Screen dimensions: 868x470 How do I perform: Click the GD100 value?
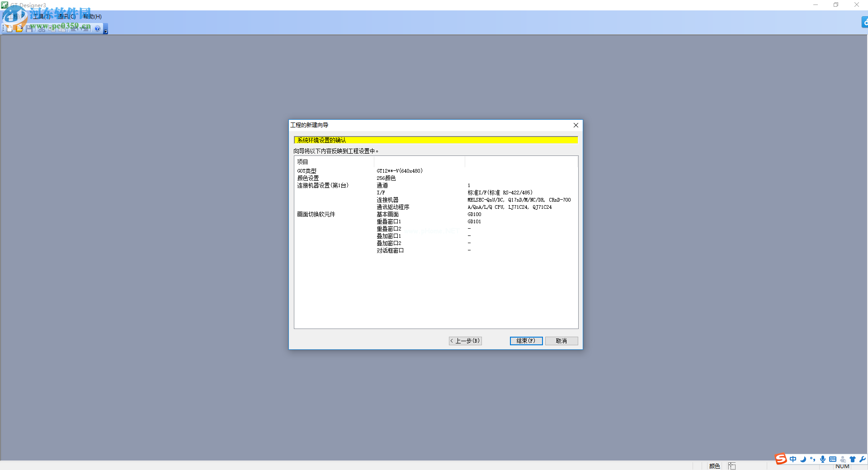pos(474,214)
